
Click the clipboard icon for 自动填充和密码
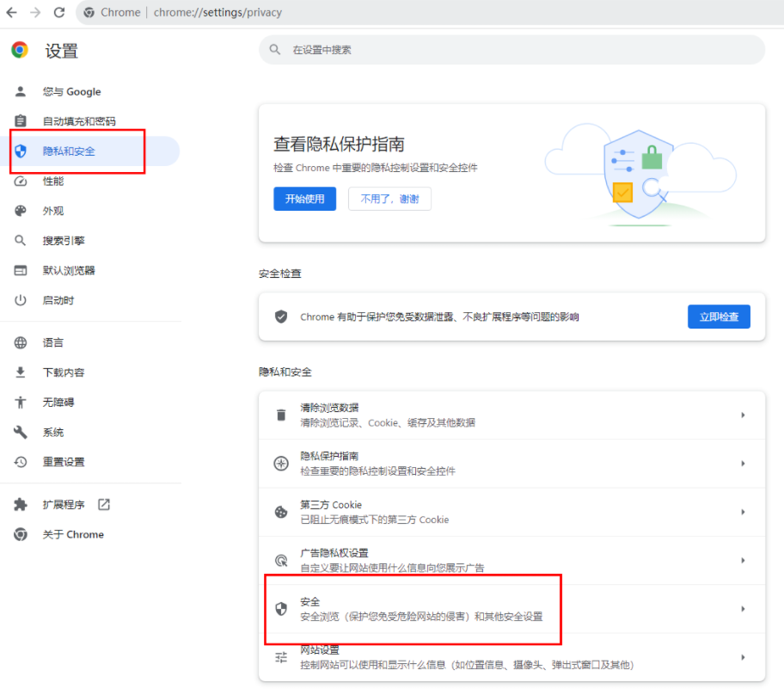(21, 121)
